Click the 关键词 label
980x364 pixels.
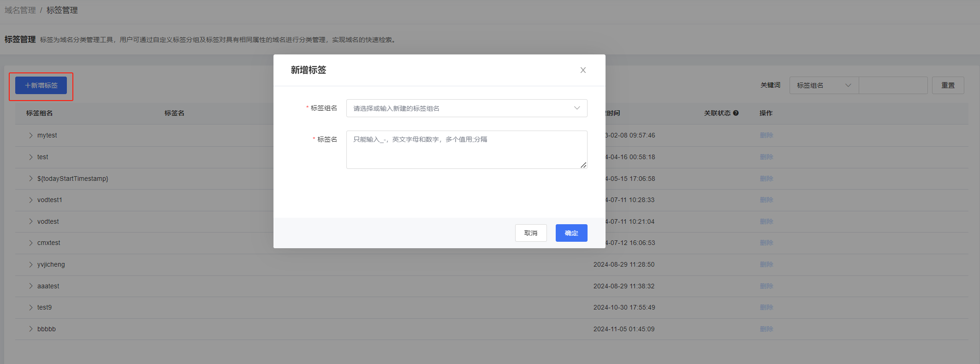click(770, 85)
